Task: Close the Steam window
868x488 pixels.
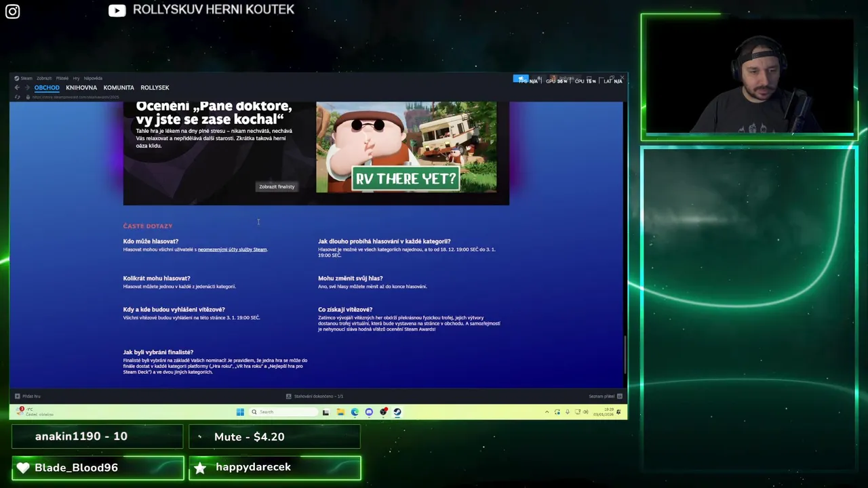Action: click(x=622, y=78)
